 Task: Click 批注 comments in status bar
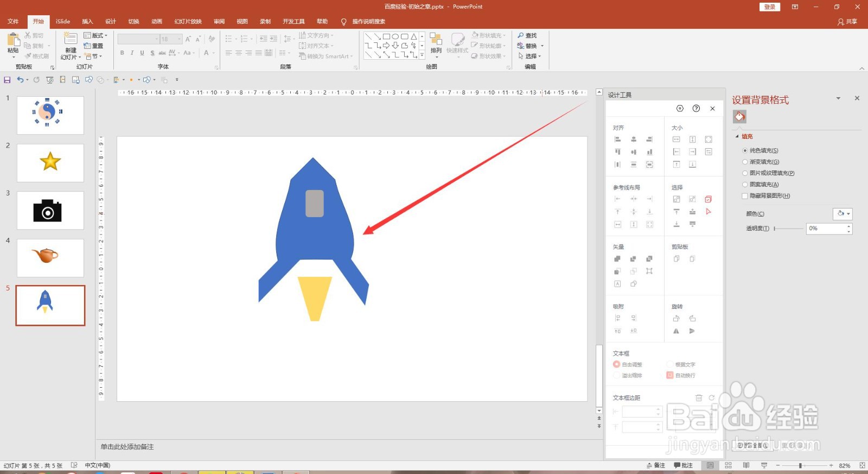click(684, 465)
